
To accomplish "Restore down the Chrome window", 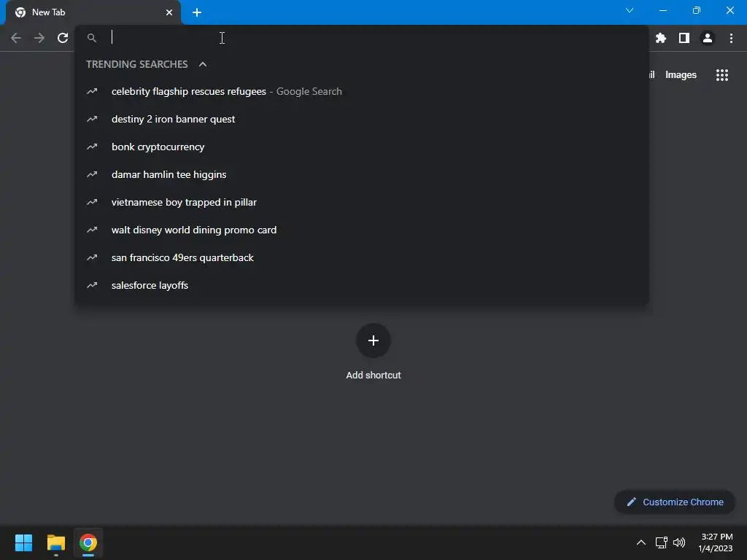I will (x=697, y=10).
